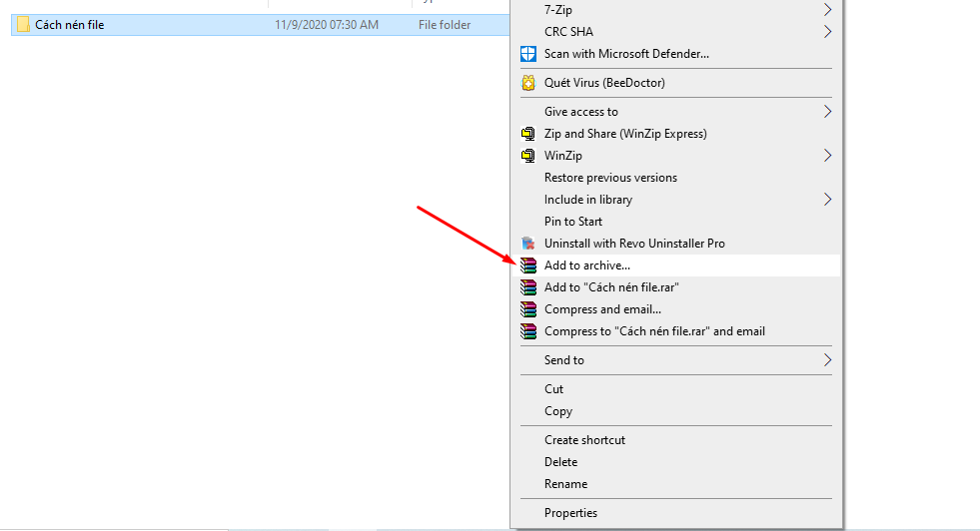Select Uninstall with Revo Uninstaller Pro
Screen dimensions: 980x531
pyautogui.click(x=634, y=244)
